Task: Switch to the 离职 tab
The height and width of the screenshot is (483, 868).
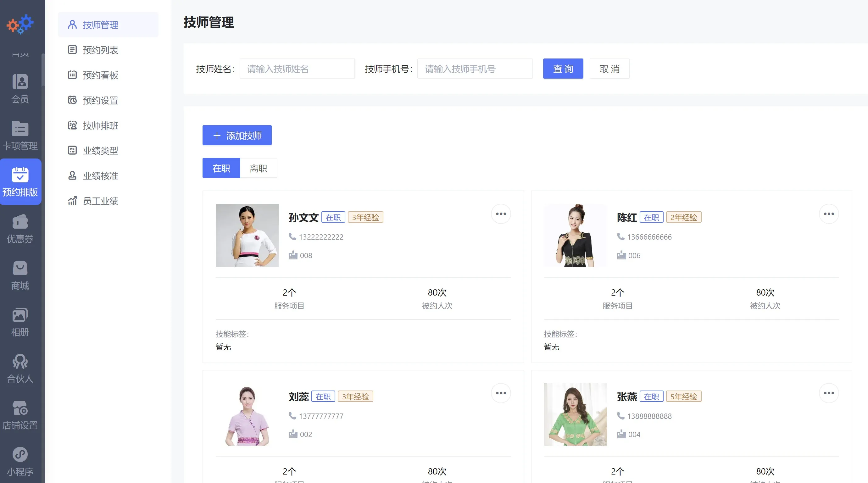Action: coord(259,168)
